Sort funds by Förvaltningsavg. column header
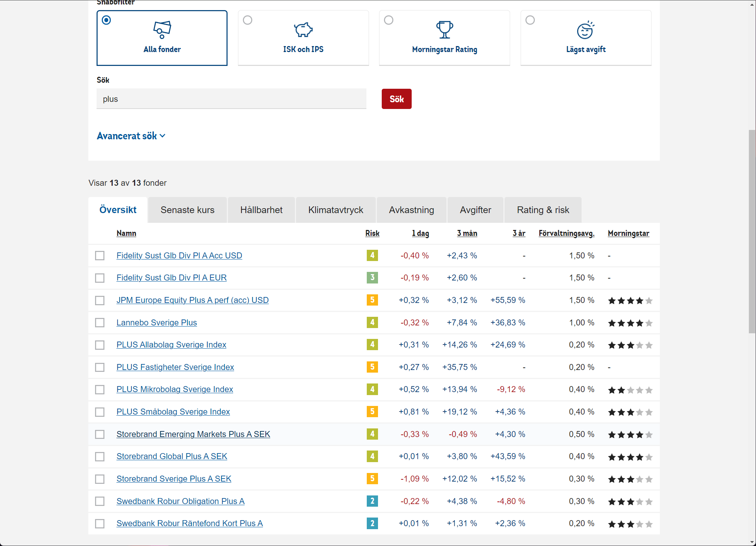 [x=566, y=233]
